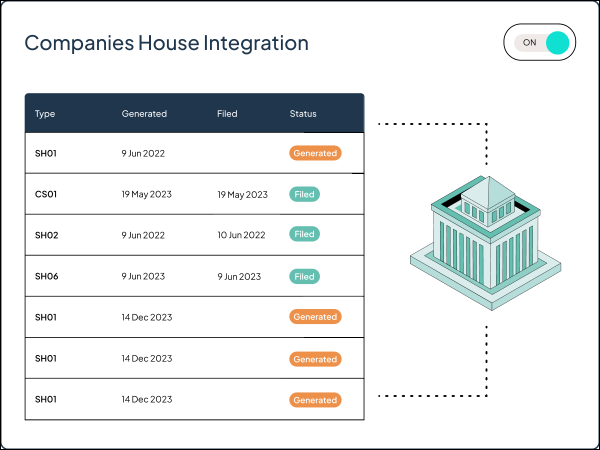Image resolution: width=600 pixels, height=450 pixels.
Task: Click the CS01 generated date 19 May 2023
Action: point(147,194)
